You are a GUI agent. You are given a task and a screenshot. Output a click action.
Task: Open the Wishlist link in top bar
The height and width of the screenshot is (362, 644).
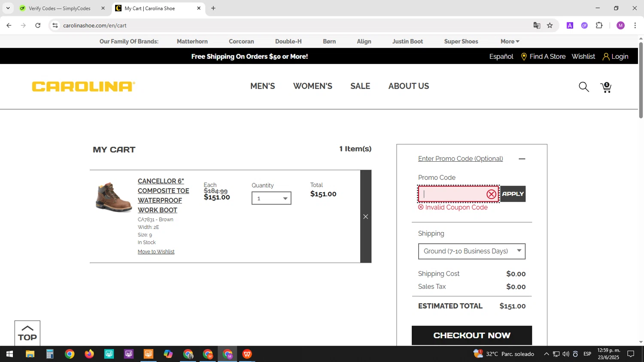(583, 57)
